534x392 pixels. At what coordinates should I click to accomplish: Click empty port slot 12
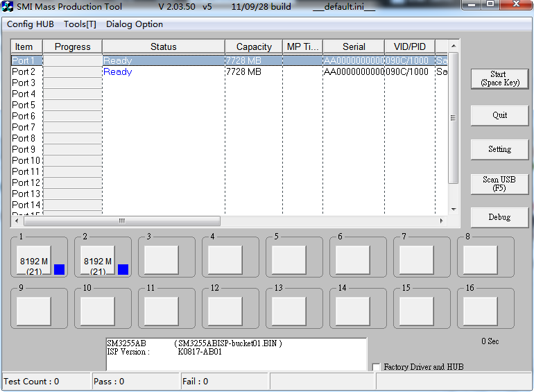click(x=225, y=312)
